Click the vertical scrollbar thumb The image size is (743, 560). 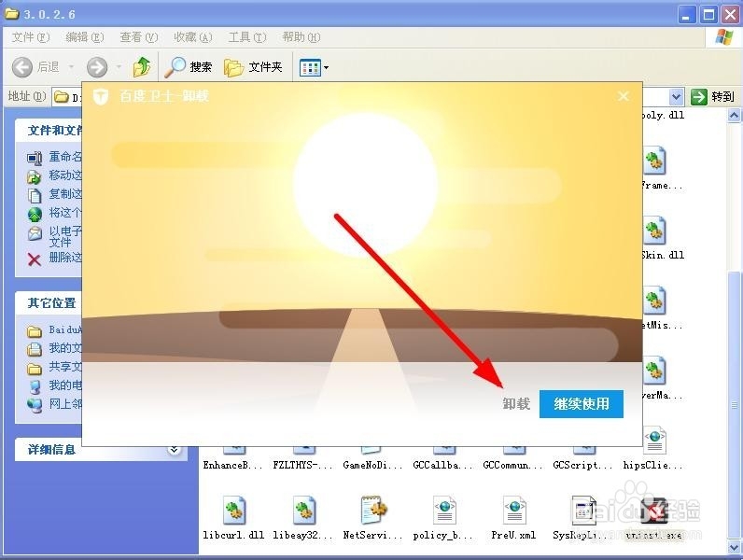tap(734, 406)
